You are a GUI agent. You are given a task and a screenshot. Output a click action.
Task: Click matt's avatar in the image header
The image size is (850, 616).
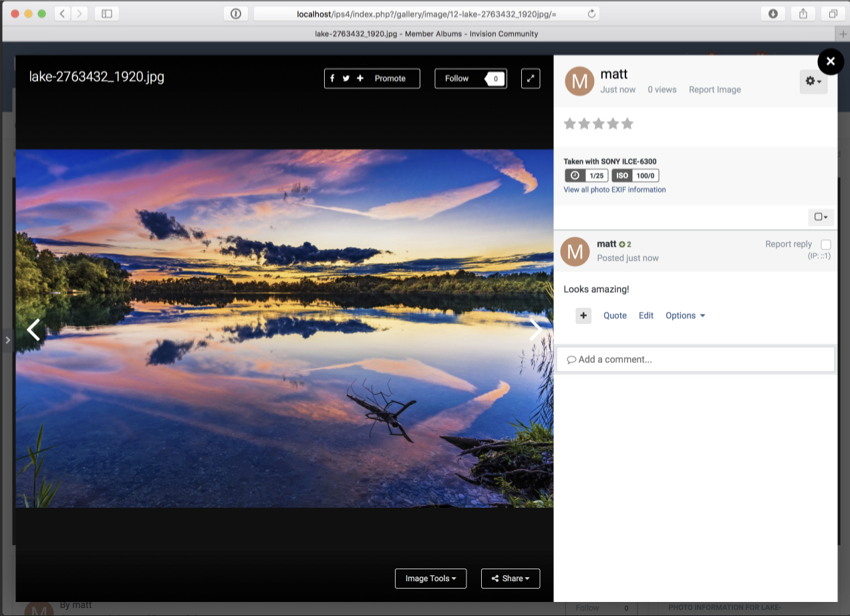tap(580, 82)
